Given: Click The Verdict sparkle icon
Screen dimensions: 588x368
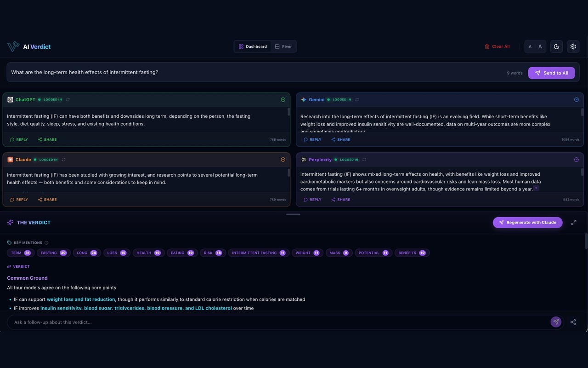Looking at the screenshot, I should click(10, 223).
